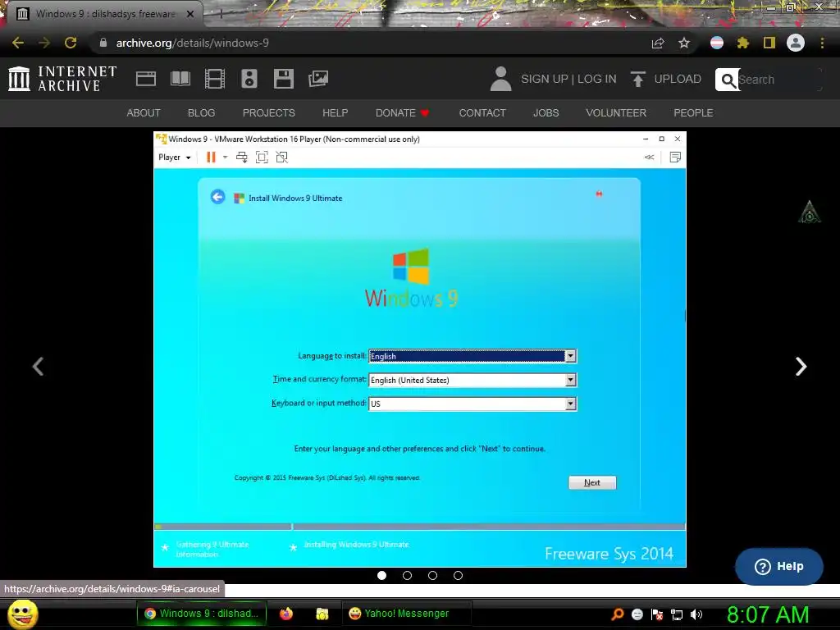This screenshot has width=840, height=630.
Task: Open the BLOG menu item
Action: point(202,113)
